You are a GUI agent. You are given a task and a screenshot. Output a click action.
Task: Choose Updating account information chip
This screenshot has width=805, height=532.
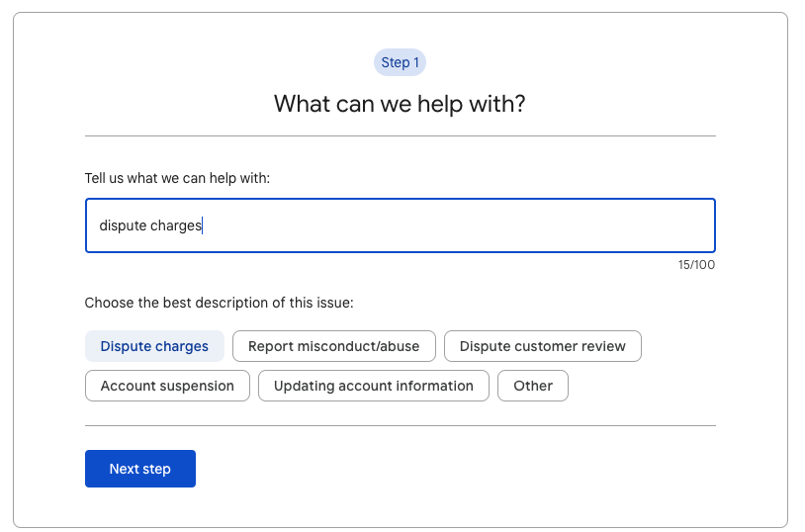tap(373, 386)
